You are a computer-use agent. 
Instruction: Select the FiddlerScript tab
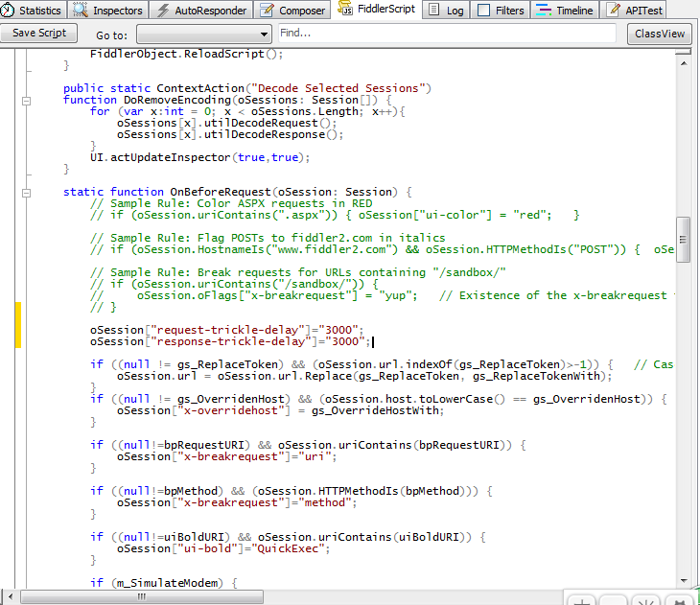[x=377, y=9]
